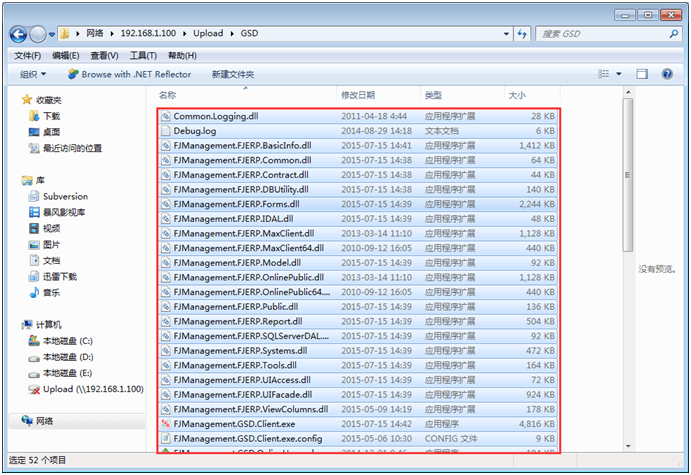Select 计算机 in navigation pane
Image resolution: width=691 pixels, height=475 pixels.
pyautogui.click(x=42, y=325)
